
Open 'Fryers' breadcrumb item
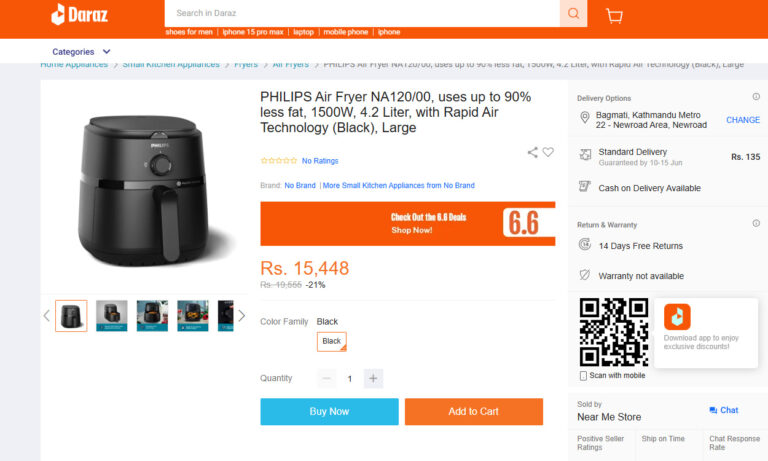(245, 65)
